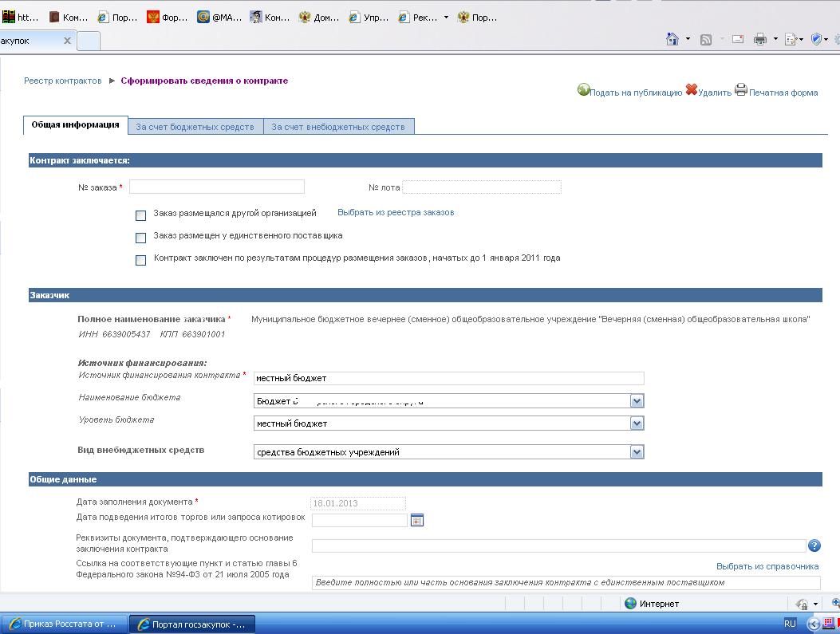
Task: Open calendar picker for tender results date
Action: coord(416,521)
